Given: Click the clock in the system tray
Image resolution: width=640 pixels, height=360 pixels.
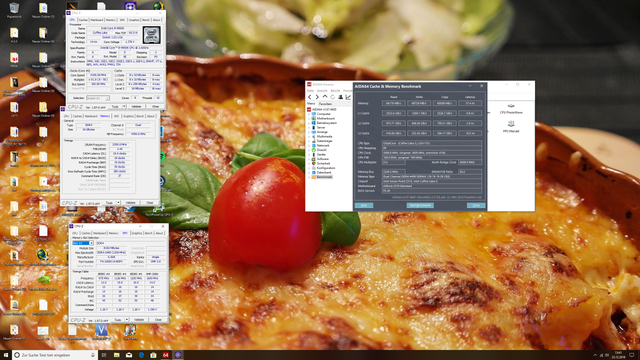Looking at the screenshot, I should point(618,355).
